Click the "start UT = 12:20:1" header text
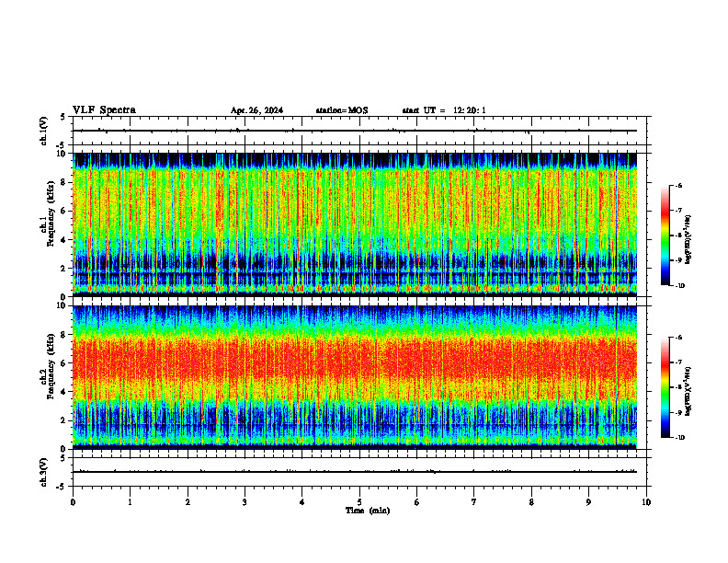 [x=444, y=110]
